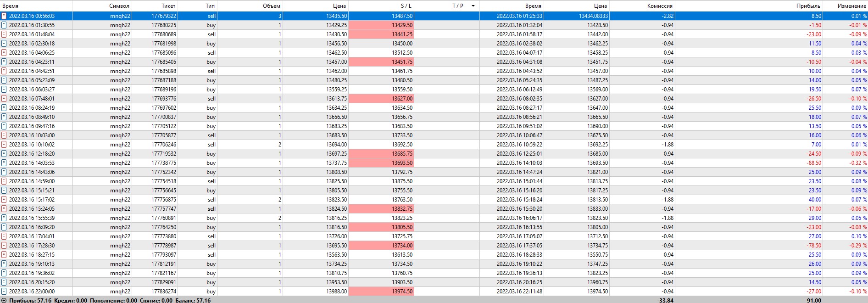Click the order icon in the 15:17:02 row
The width and height of the screenshot is (868, 303).
pyautogui.click(x=4, y=200)
